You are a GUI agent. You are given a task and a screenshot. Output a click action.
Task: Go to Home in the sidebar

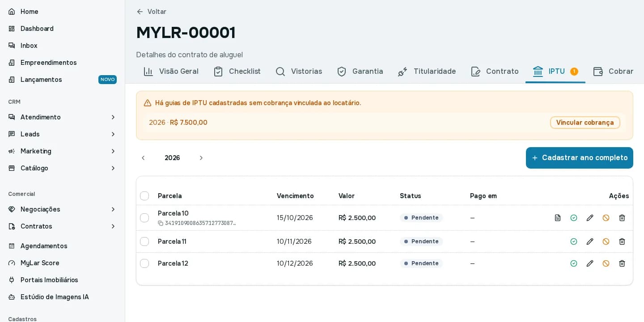(63, 12)
